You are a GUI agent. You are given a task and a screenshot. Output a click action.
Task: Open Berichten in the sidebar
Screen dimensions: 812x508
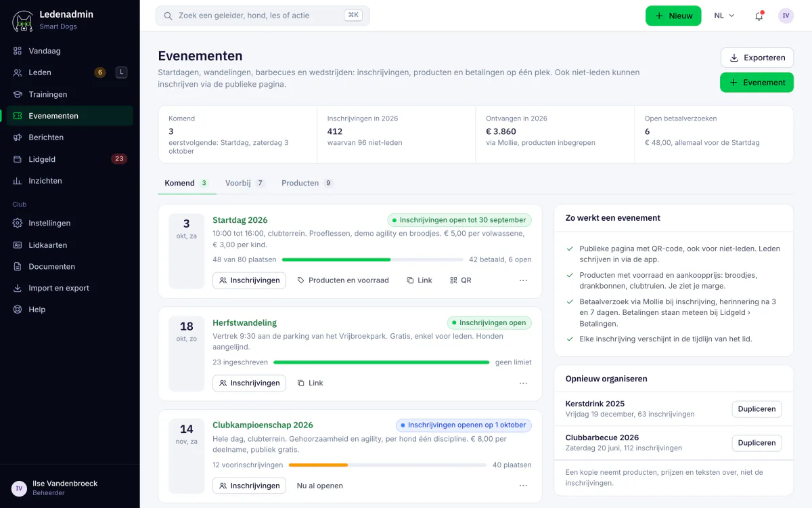pos(70,137)
